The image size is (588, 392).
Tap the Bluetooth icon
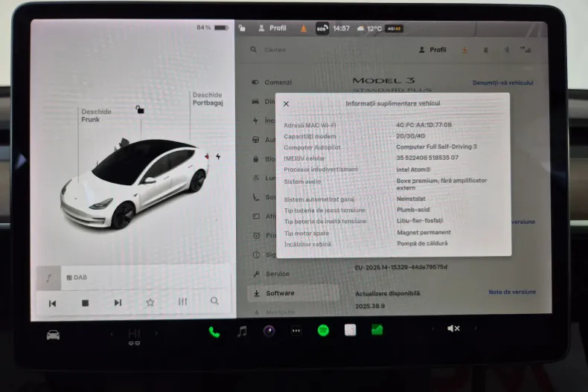[x=507, y=50]
